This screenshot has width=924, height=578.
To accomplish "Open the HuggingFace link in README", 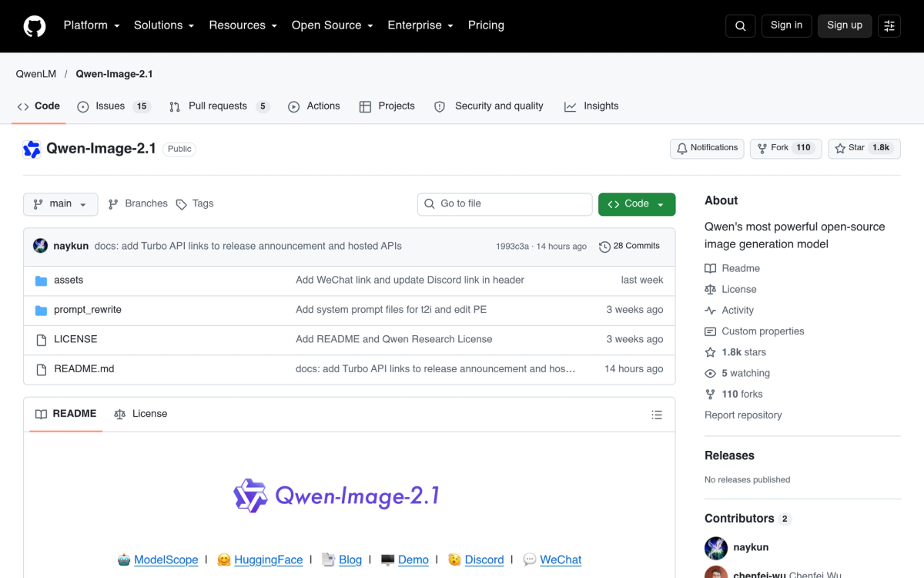I will (x=269, y=560).
